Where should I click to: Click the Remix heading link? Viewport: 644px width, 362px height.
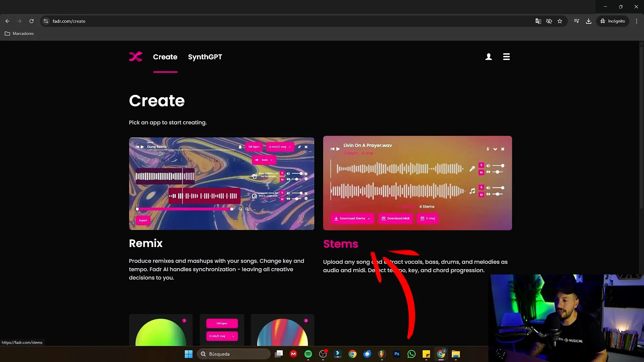[x=146, y=243]
